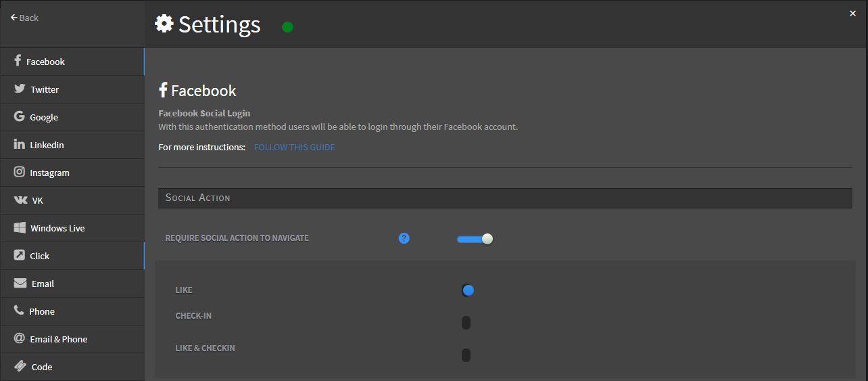The width and height of the screenshot is (868, 381).
Task: Select the Like radio option
Action: 467,290
